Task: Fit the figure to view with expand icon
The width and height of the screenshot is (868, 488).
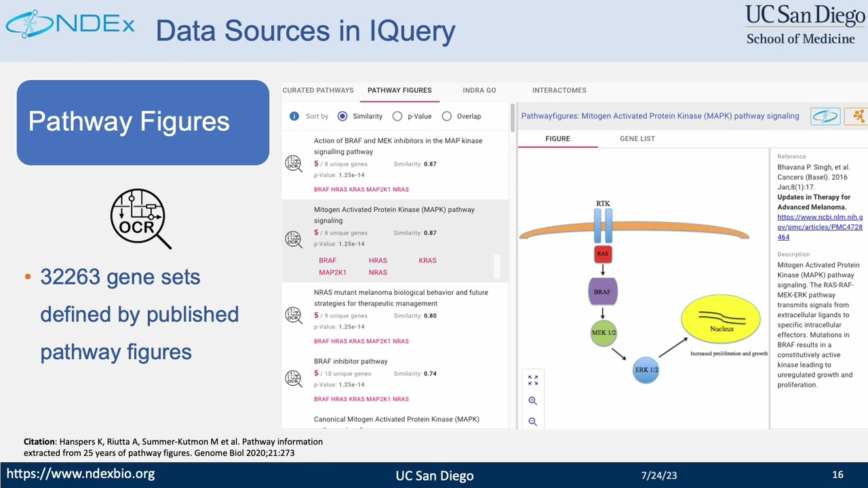Action: coord(533,380)
